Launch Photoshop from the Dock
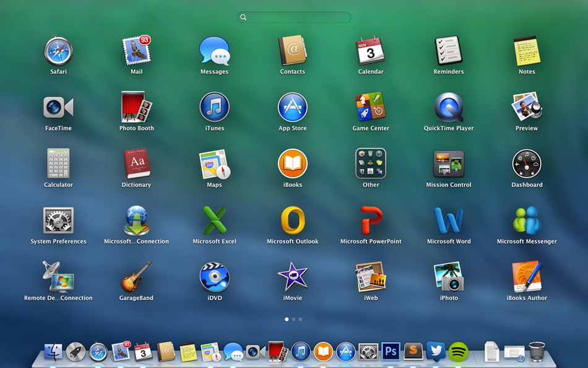 click(391, 351)
